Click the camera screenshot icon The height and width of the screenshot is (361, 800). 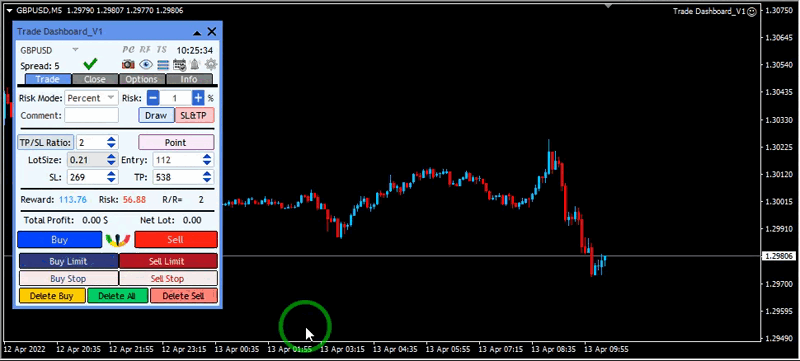[x=128, y=65]
